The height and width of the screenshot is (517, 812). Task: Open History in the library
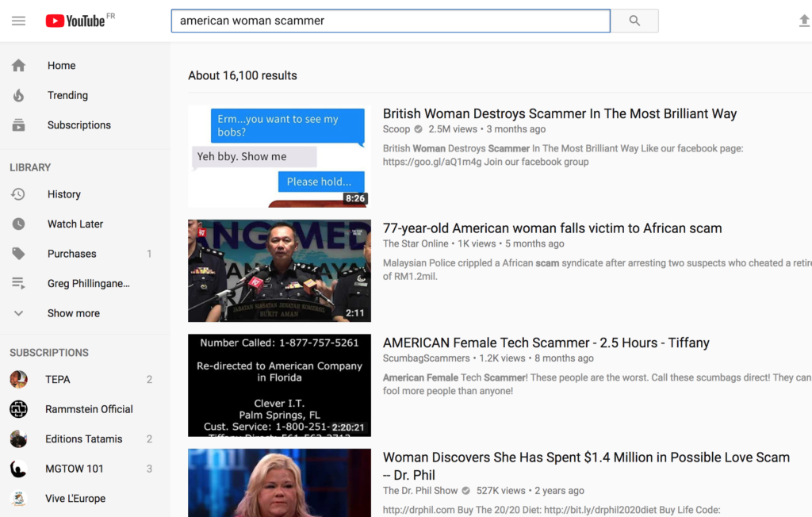point(64,194)
